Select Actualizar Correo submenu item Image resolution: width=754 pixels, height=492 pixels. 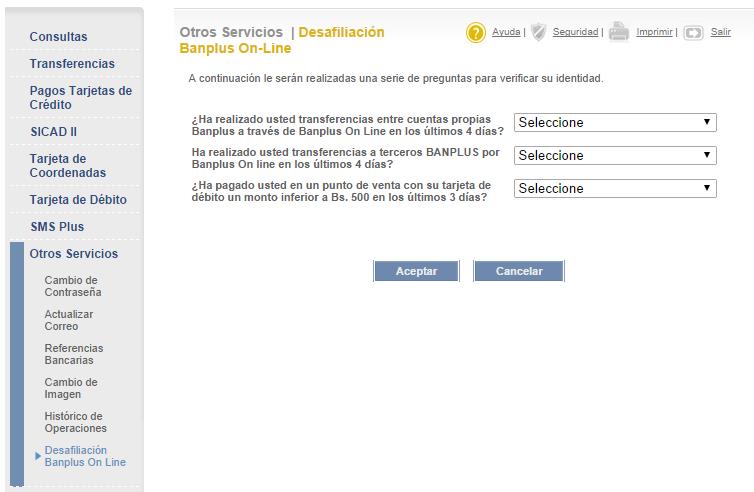[x=69, y=320]
